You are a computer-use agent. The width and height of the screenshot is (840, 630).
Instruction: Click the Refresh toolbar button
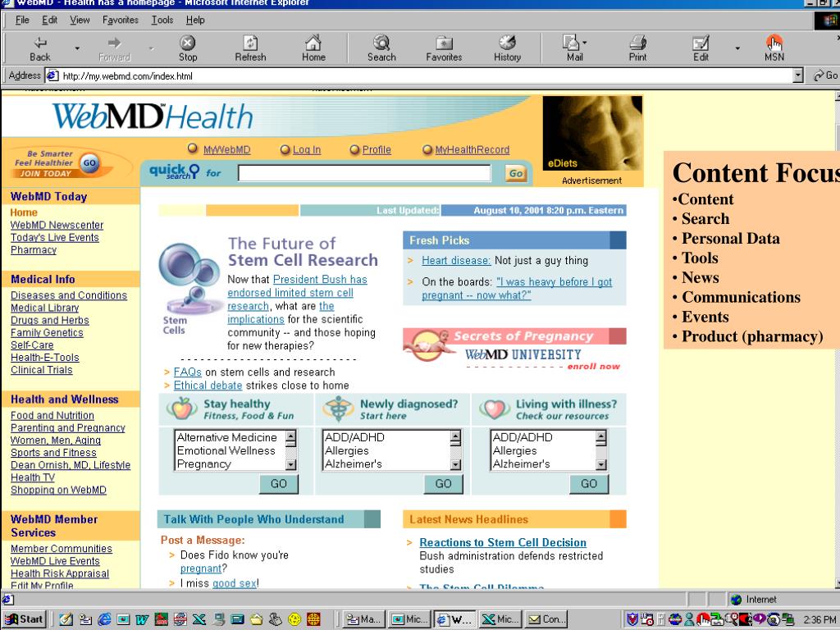click(250, 48)
